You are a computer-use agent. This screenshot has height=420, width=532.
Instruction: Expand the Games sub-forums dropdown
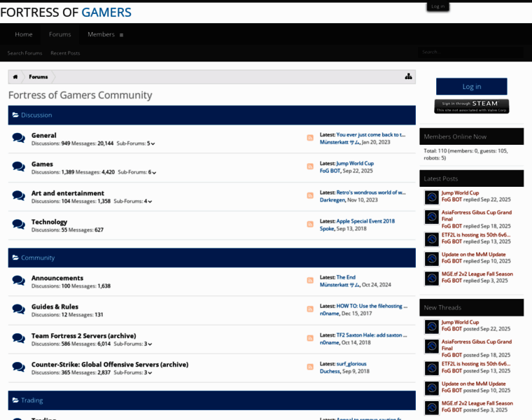click(154, 173)
